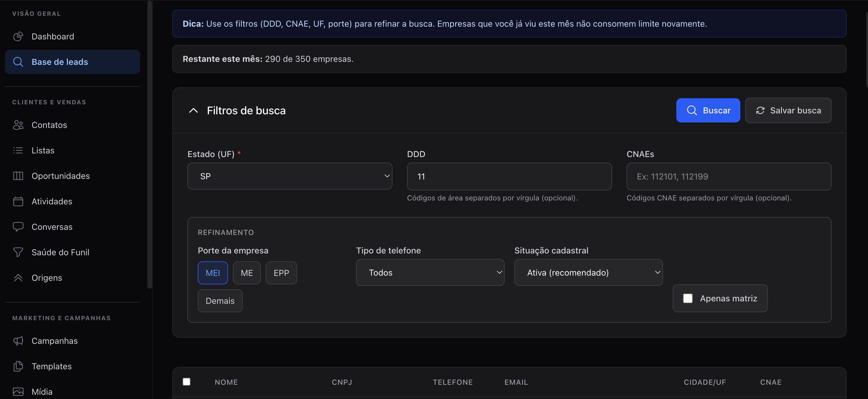
Task: Toggle the Demais company size filter
Action: coord(220,300)
